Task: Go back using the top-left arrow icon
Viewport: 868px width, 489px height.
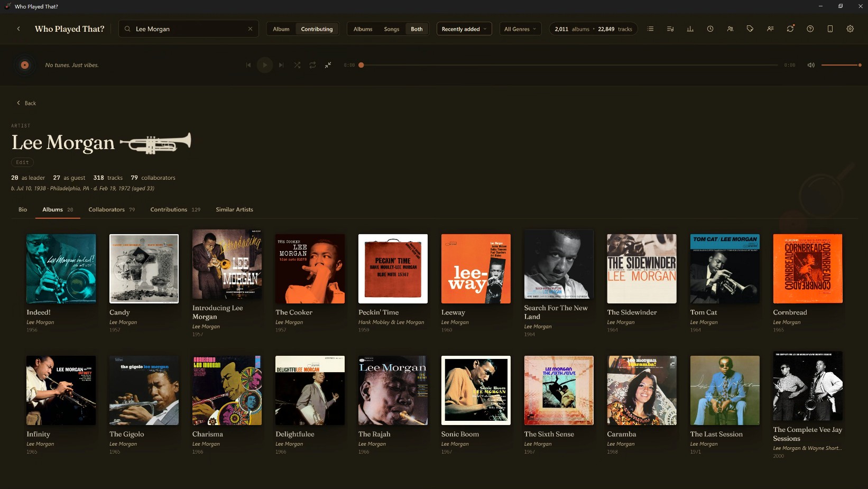Action: 19,29
